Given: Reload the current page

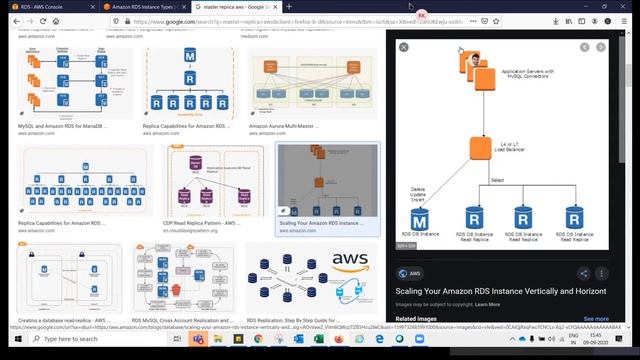Looking at the screenshot, I should click(x=43, y=21).
